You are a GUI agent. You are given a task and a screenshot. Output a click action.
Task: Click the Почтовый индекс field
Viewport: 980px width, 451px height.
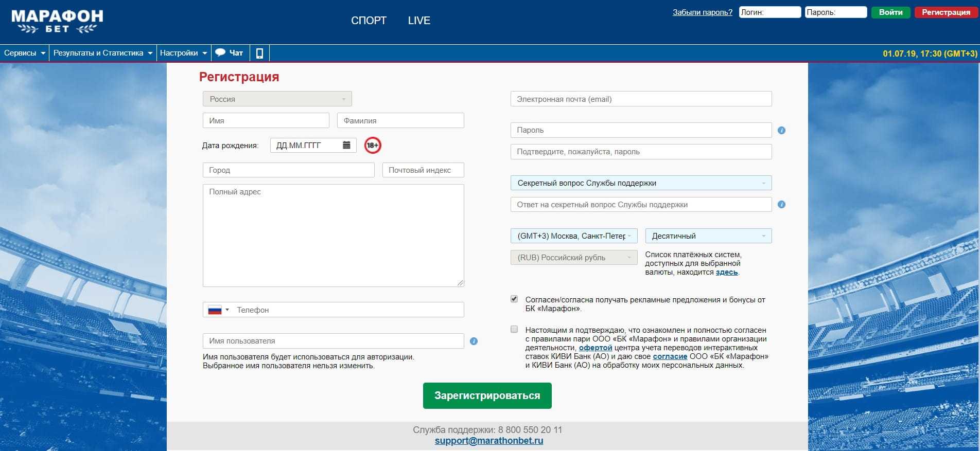click(x=423, y=170)
